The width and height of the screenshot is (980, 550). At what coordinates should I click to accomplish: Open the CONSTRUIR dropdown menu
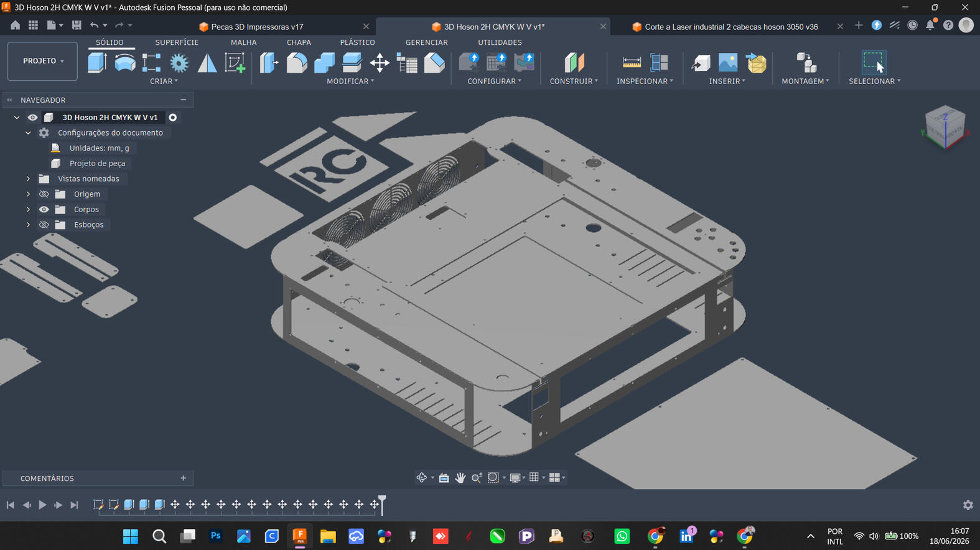[574, 81]
